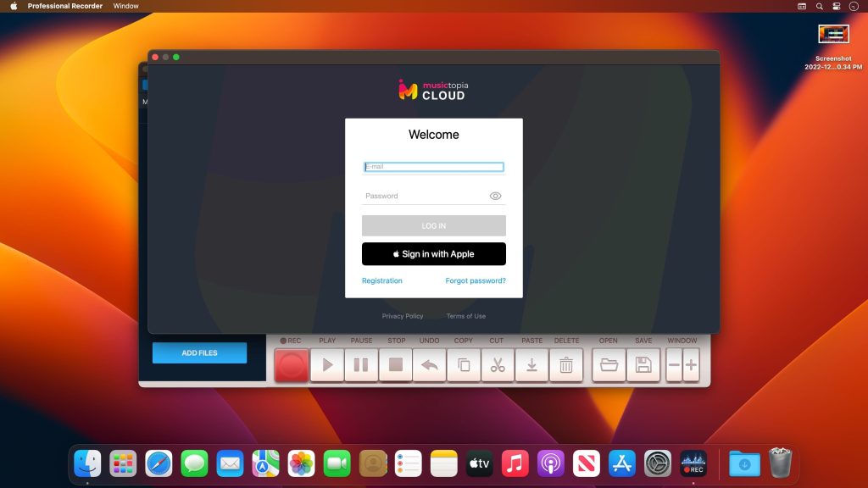This screenshot has width=868, height=488.
Task: Pause playback with the Pause icon
Action: pyautogui.click(x=361, y=365)
